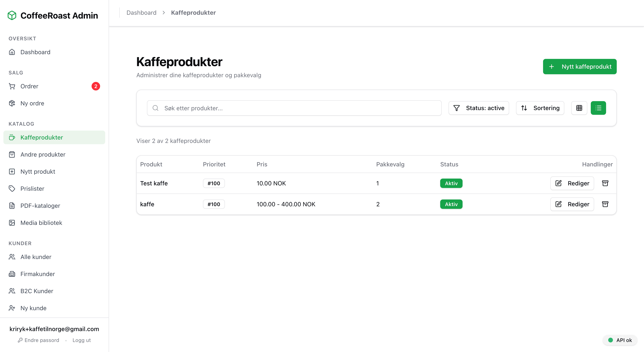Open Firmakunder from the sidebar
The image size is (644, 352).
pos(37,274)
